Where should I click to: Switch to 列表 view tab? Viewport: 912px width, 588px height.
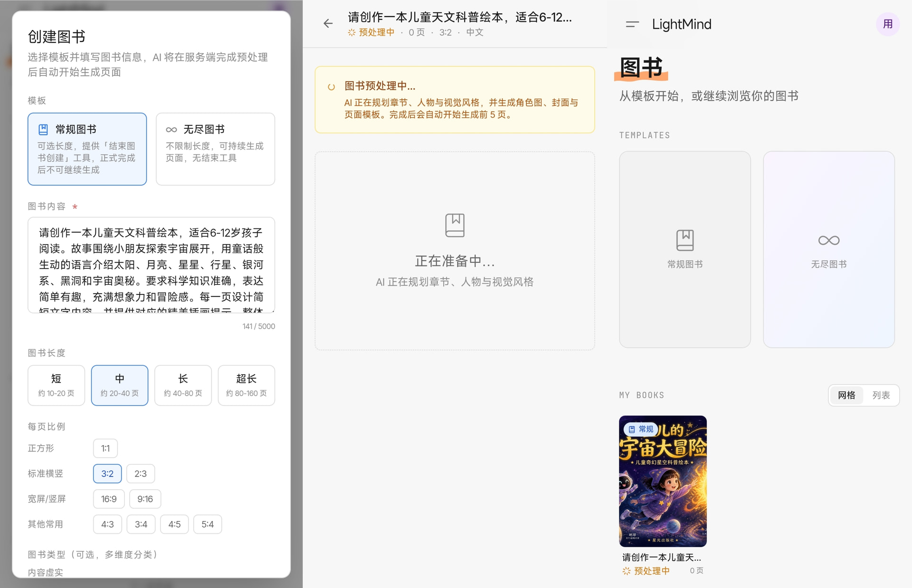pos(881,395)
